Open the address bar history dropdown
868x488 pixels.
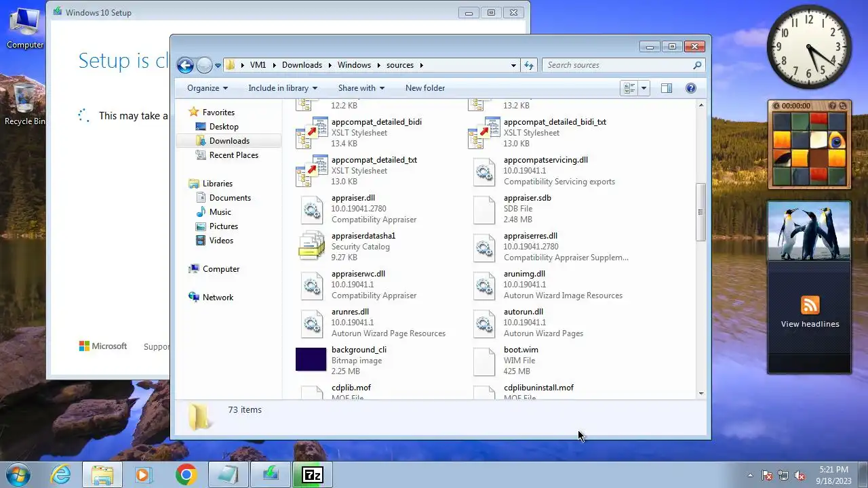pyautogui.click(x=513, y=66)
